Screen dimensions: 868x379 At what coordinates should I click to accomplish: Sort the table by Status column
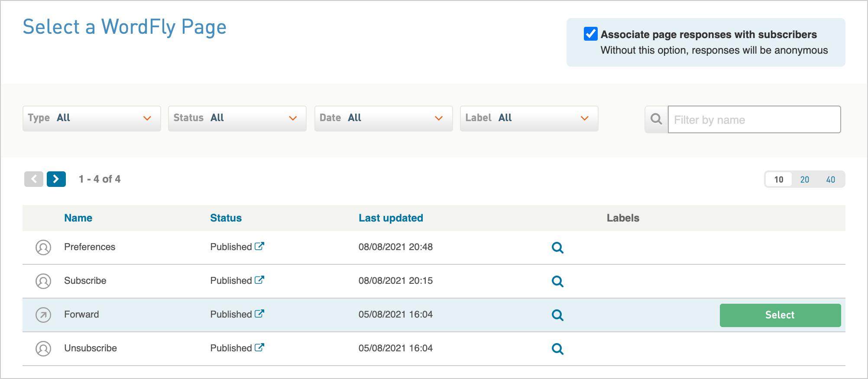(x=226, y=218)
